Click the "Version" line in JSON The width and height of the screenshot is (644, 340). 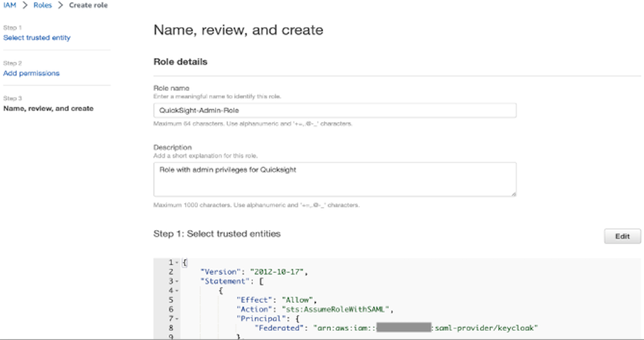tap(254, 272)
